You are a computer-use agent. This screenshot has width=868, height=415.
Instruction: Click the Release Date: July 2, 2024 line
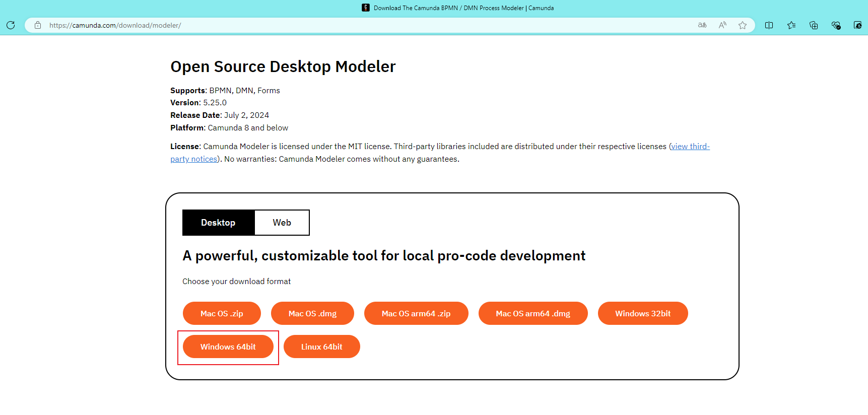pos(220,115)
